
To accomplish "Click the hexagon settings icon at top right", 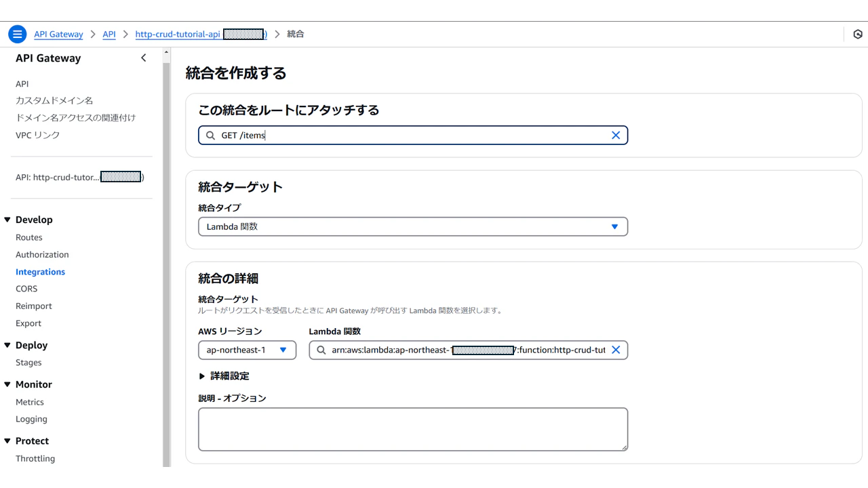I will pyautogui.click(x=857, y=34).
